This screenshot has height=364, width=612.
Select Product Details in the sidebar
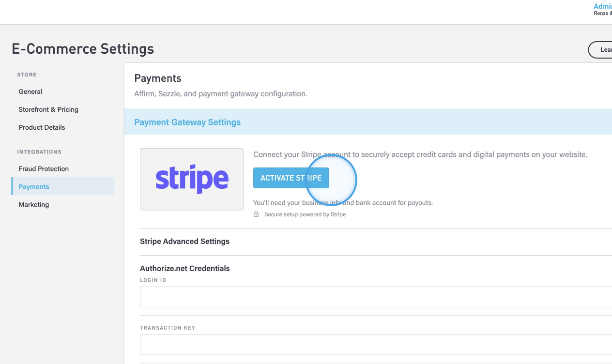(42, 127)
